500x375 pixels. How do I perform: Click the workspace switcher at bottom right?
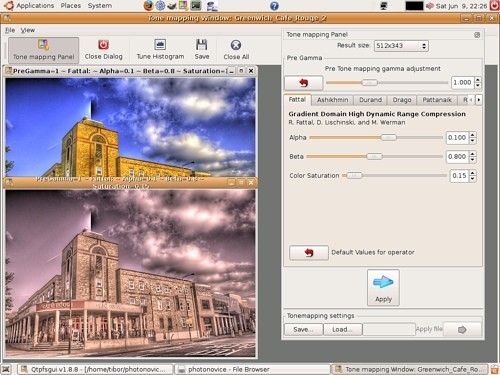494,369
